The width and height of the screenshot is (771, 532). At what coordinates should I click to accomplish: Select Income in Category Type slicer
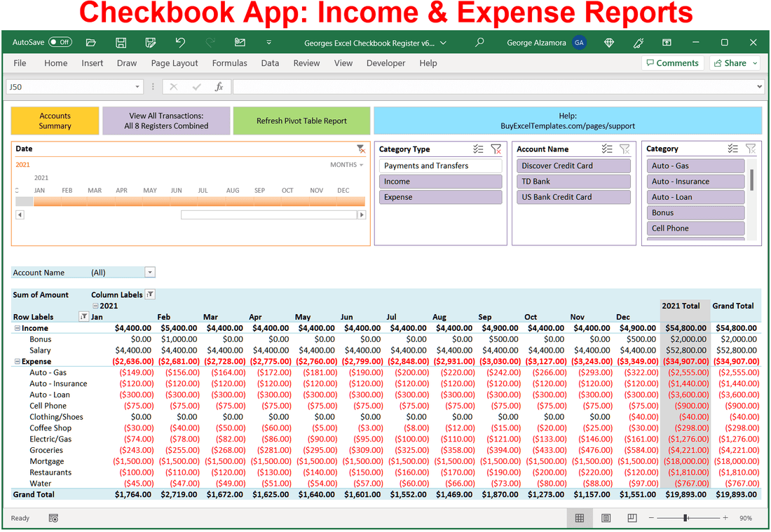pos(440,181)
